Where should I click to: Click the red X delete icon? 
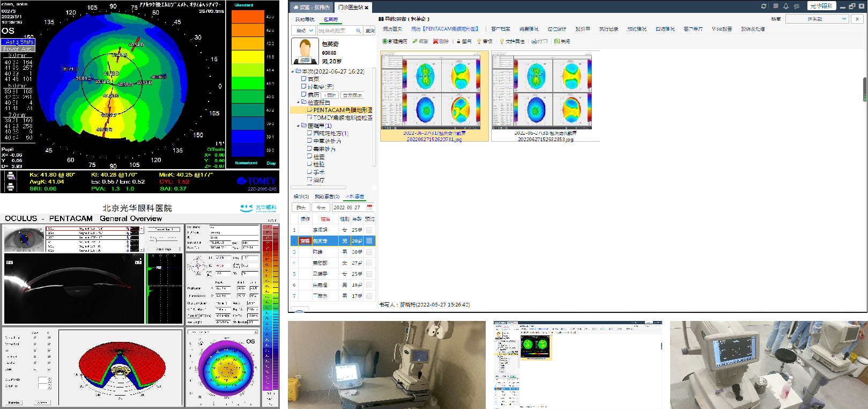[x=436, y=41]
